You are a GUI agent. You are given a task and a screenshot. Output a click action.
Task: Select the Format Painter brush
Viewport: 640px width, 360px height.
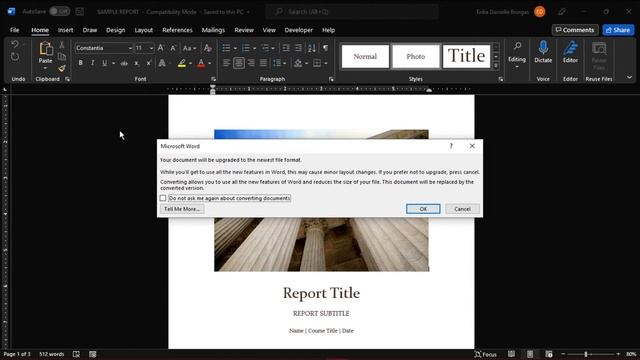point(62,68)
